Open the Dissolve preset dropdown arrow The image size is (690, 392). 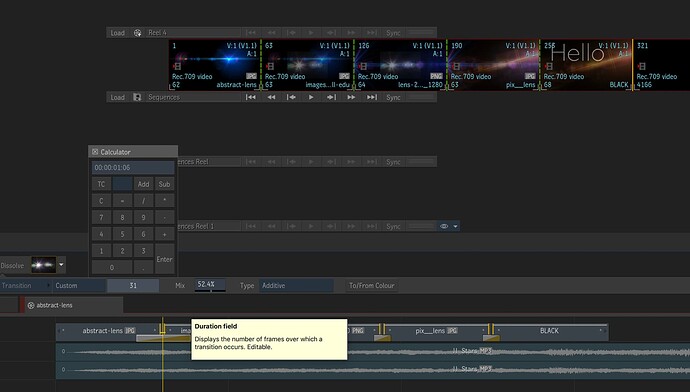pyautogui.click(x=61, y=265)
